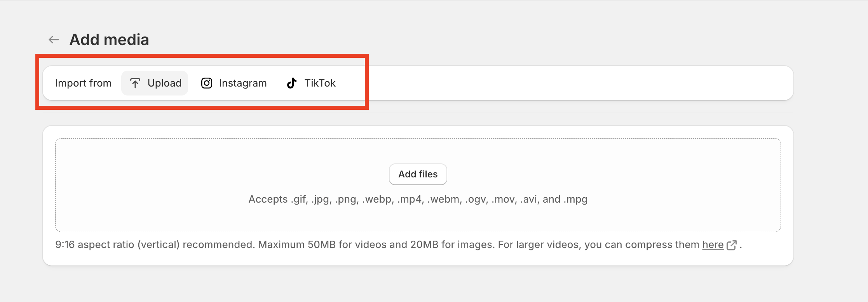
Task: Click the Instagram logo icon
Action: [207, 83]
